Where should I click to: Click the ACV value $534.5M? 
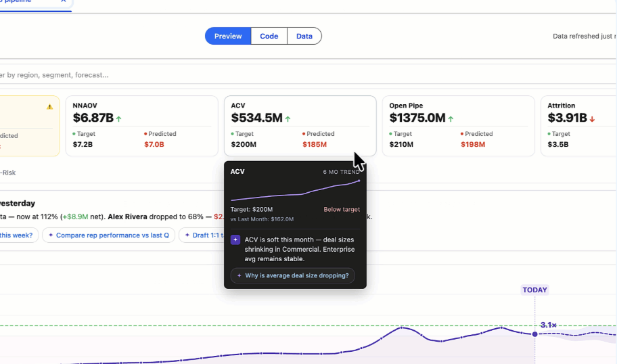click(x=256, y=118)
